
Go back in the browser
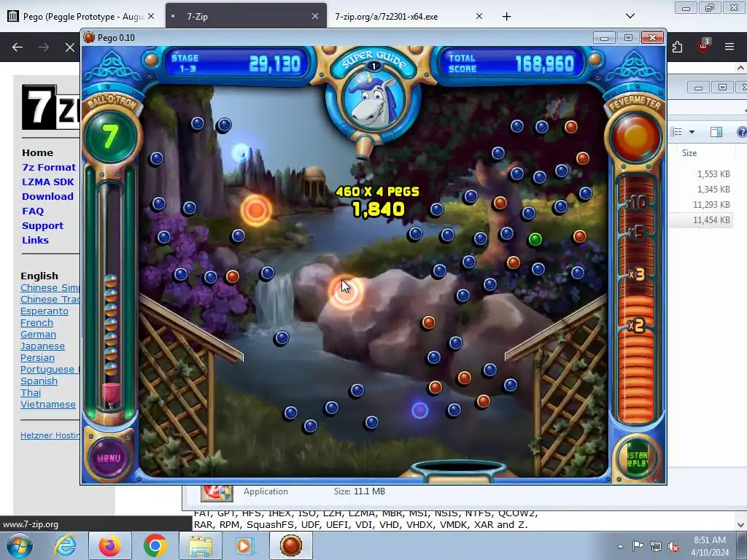point(18,47)
